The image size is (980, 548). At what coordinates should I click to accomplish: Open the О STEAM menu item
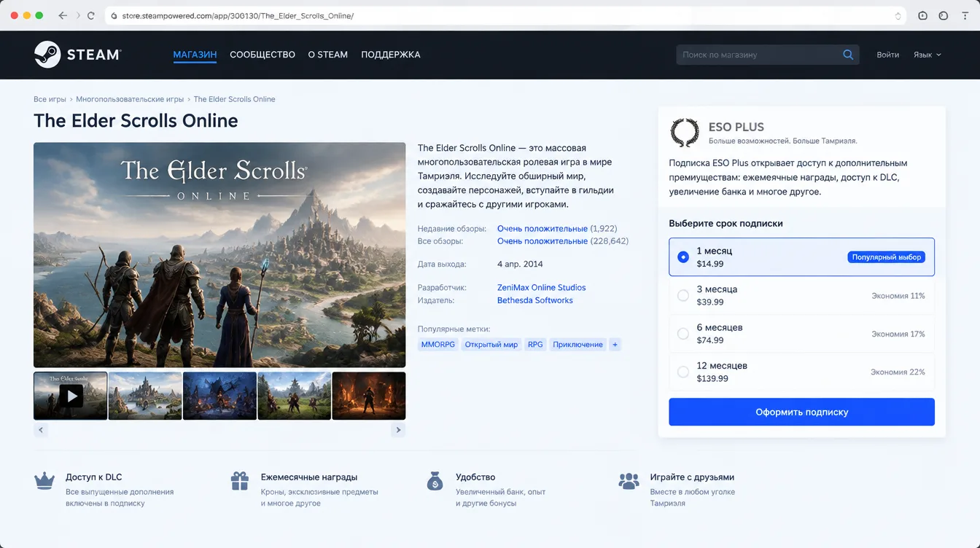point(328,55)
